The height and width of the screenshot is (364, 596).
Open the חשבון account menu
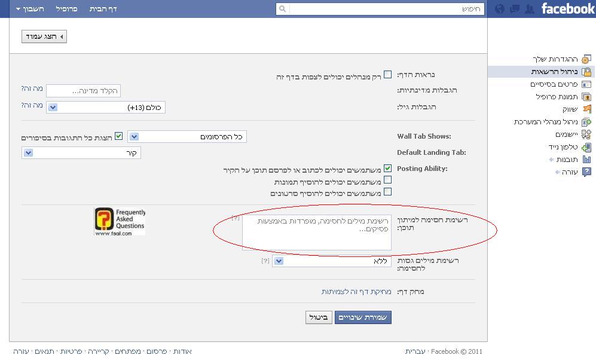pyautogui.click(x=29, y=9)
